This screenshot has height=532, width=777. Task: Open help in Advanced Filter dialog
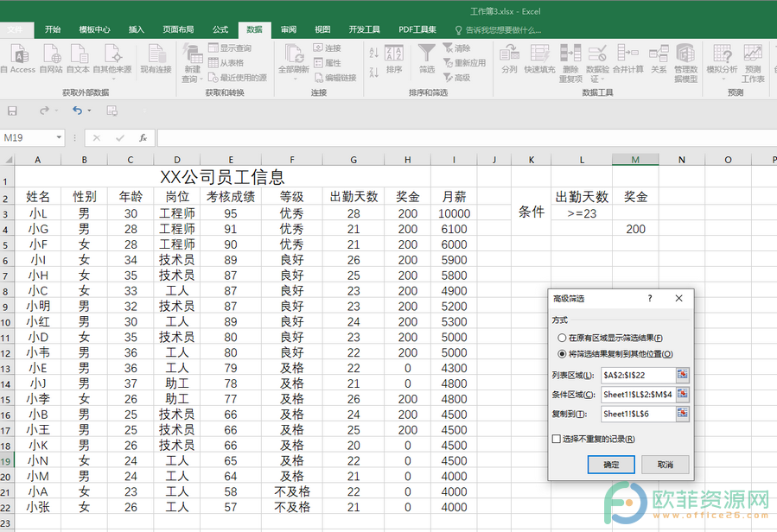[x=650, y=298]
